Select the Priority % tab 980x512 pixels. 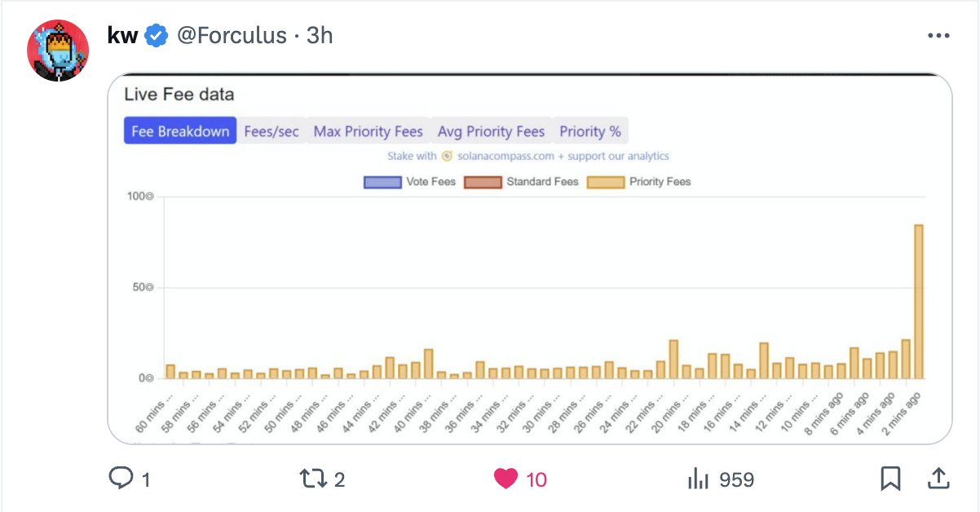tap(590, 131)
